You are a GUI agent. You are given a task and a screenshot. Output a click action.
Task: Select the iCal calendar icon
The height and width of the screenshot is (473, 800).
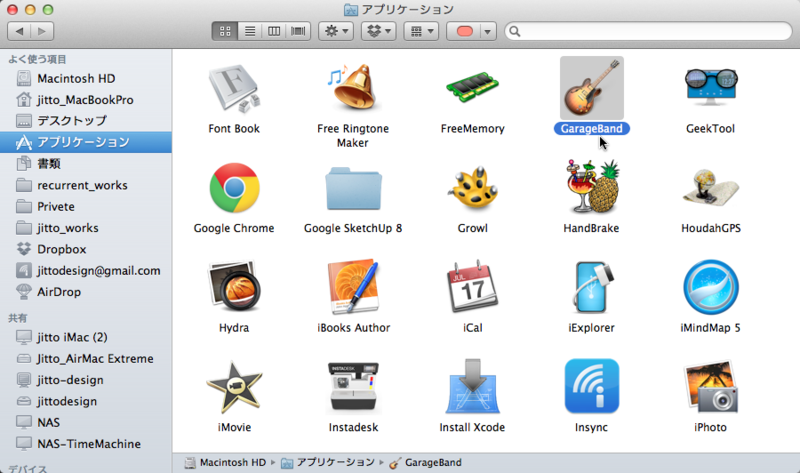click(x=472, y=286)
